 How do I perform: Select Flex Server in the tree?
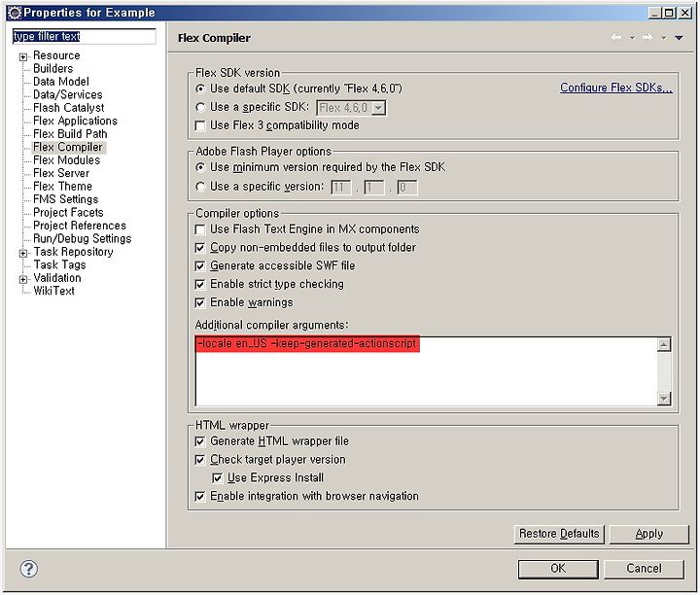pos(61,173)
